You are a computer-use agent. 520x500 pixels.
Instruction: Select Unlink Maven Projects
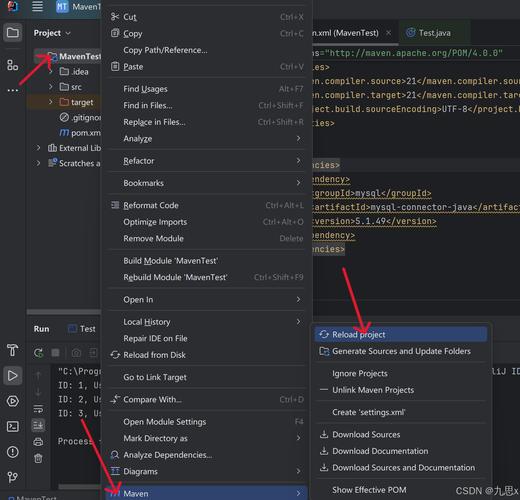pos(401,390)
